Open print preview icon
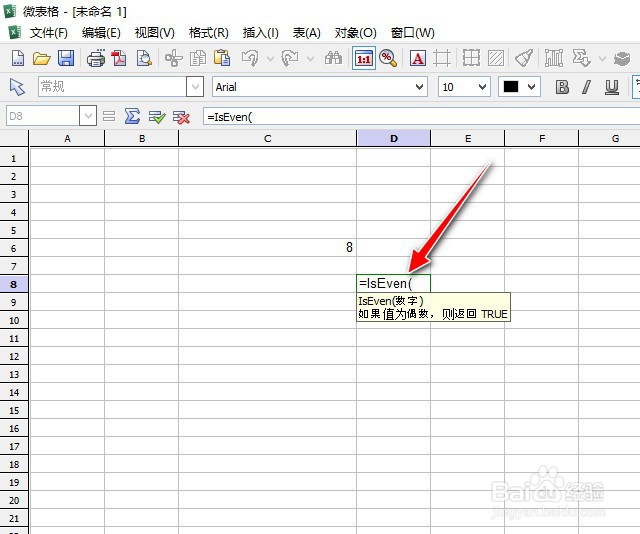Screen dimensions: 640x534 [x=144, y=58]
